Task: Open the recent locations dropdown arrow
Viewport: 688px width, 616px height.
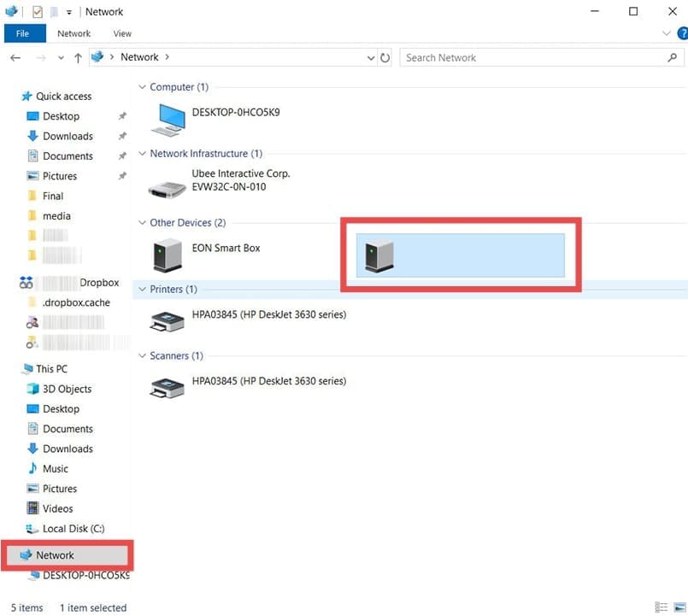Action: [61, 58]
